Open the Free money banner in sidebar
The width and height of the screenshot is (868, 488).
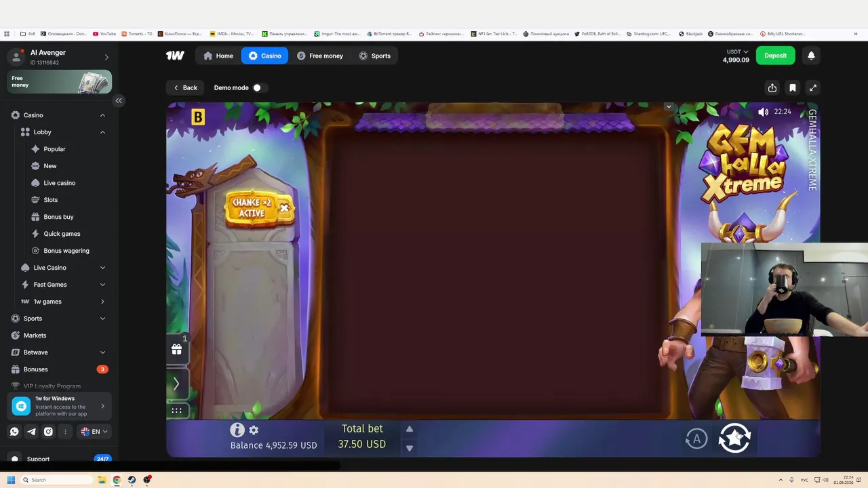click(60, 82)
